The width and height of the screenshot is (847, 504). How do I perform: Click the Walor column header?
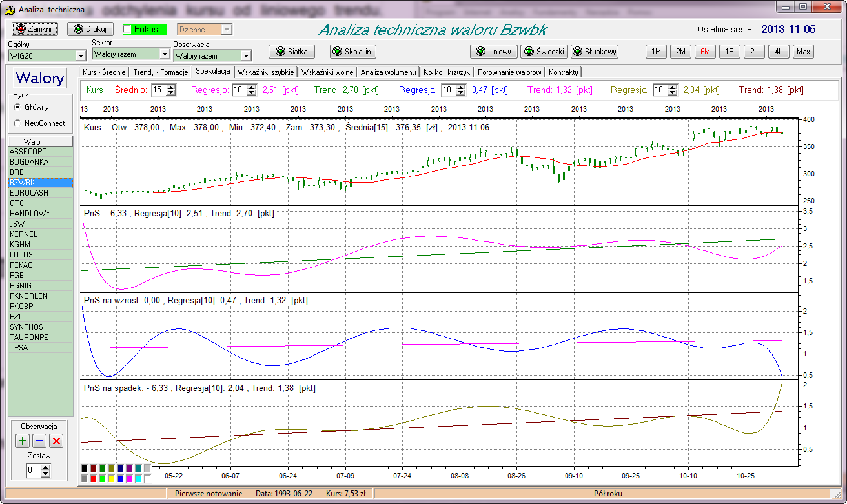[x=41, y=141]
